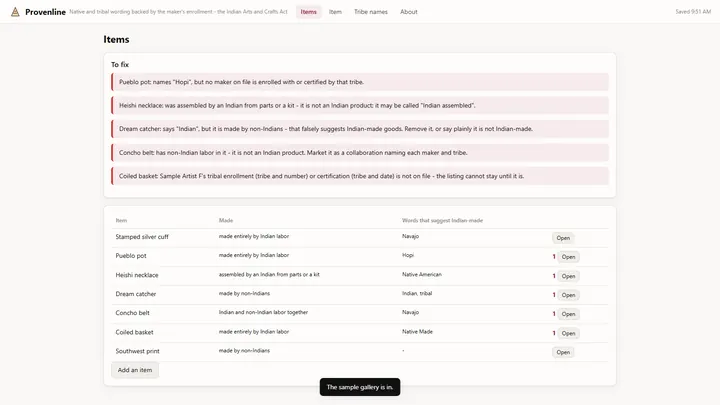Click 'assembled by an Indian from parts or a kit'
This screenshot has height=405, width=720.
[269, 275]
